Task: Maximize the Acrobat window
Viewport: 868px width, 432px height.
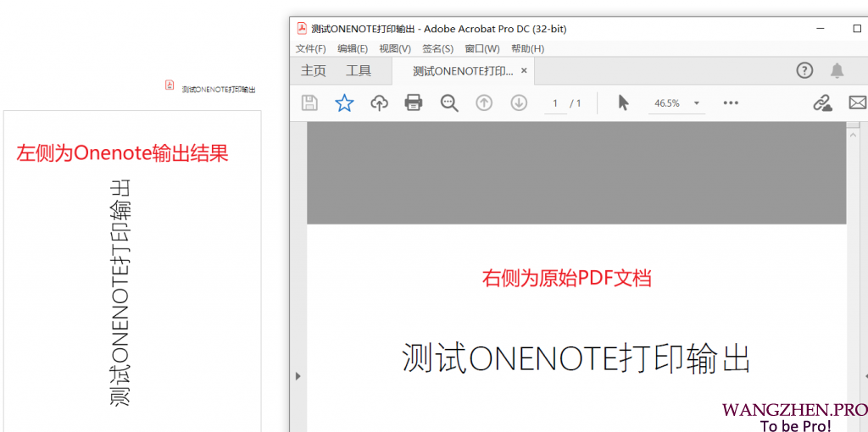Action: (857, 29)
